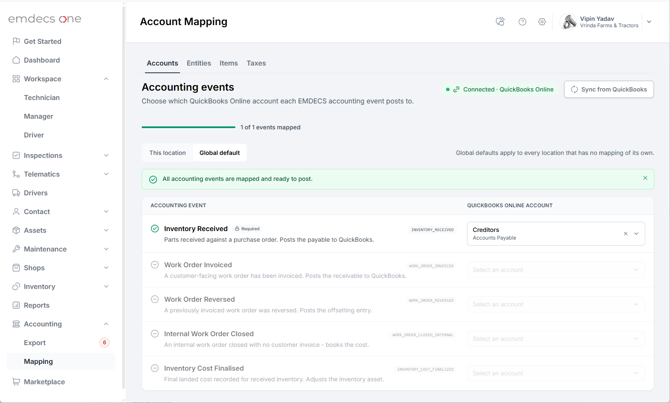Switch to This location toggle

click(168, 153)
